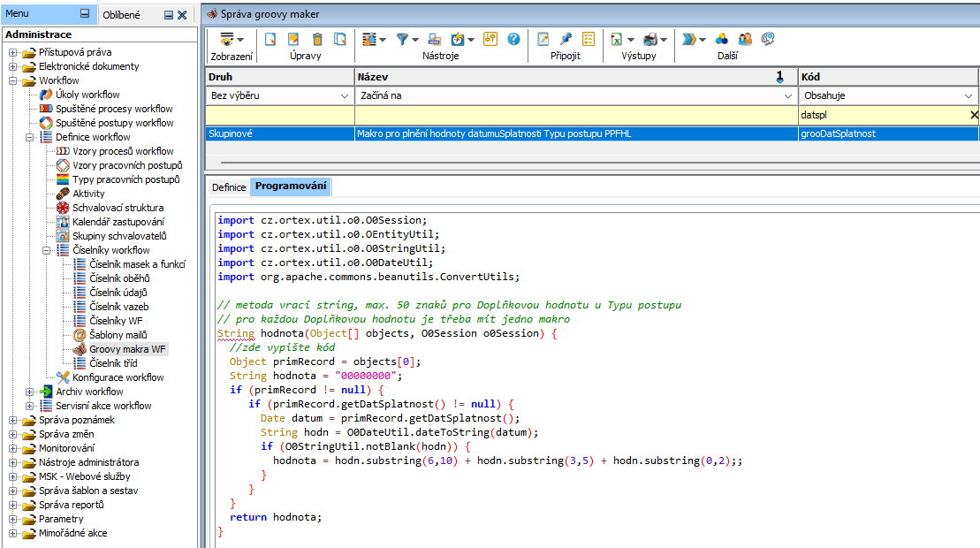Click the Zobrazení eye icon
This screenshot has height=548, width=980.
click(227, 39)
